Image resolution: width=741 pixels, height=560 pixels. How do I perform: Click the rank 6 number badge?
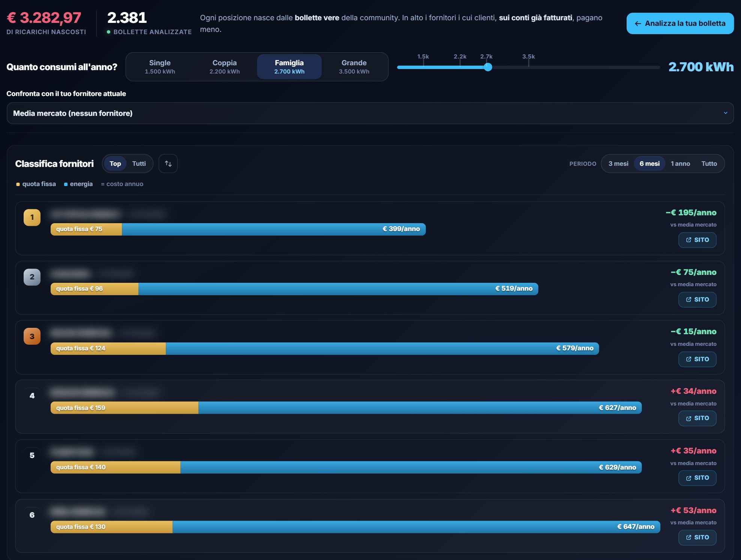[32, 515]
